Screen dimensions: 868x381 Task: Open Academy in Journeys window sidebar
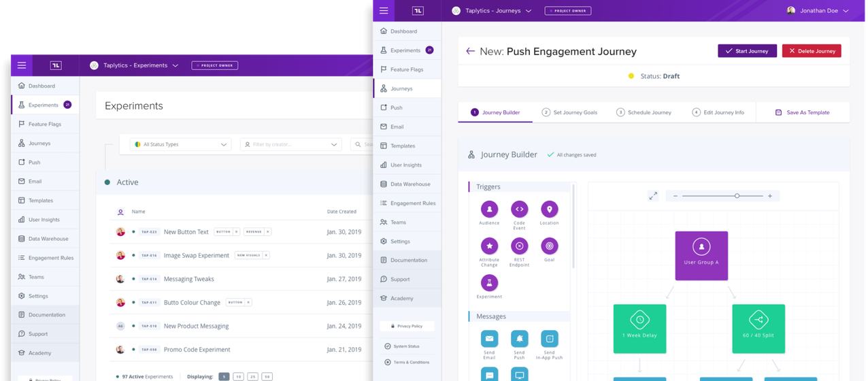(407, 298)
